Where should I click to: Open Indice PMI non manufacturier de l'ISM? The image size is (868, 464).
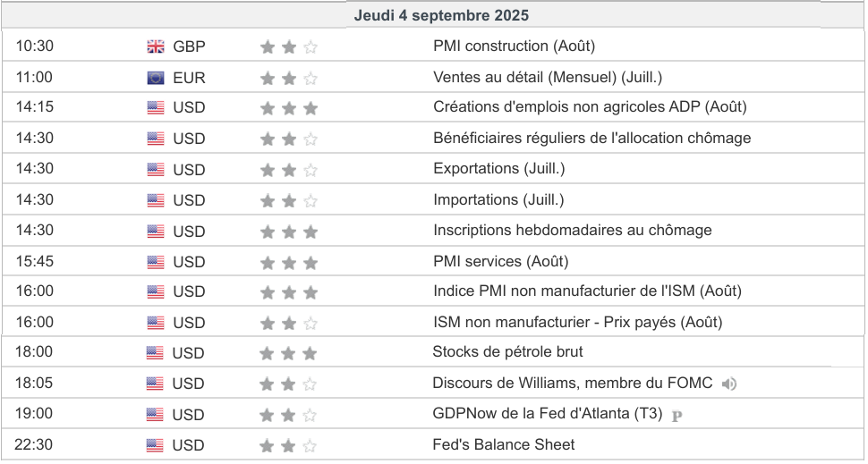(587, 291)
